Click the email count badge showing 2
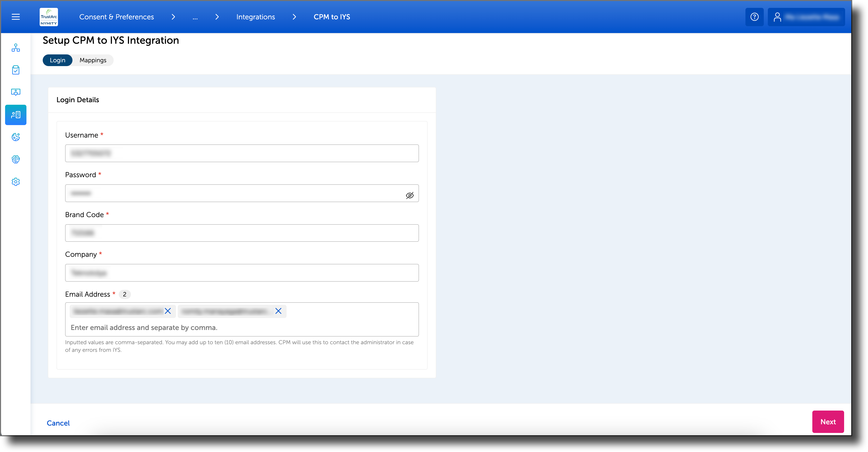This screenshot has width=868, height=452. tap(124, 294)
